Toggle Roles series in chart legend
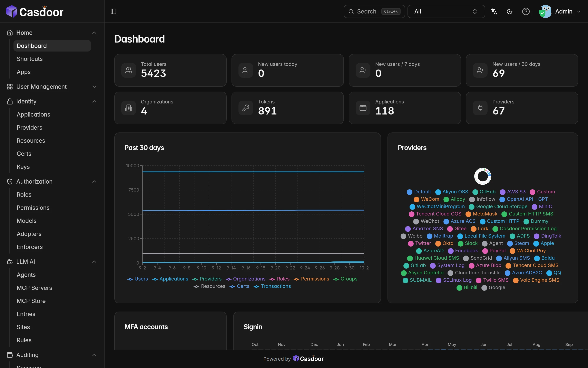Image resolution: width=588 pixels, height=368 pixels. (x=280, y=279)
